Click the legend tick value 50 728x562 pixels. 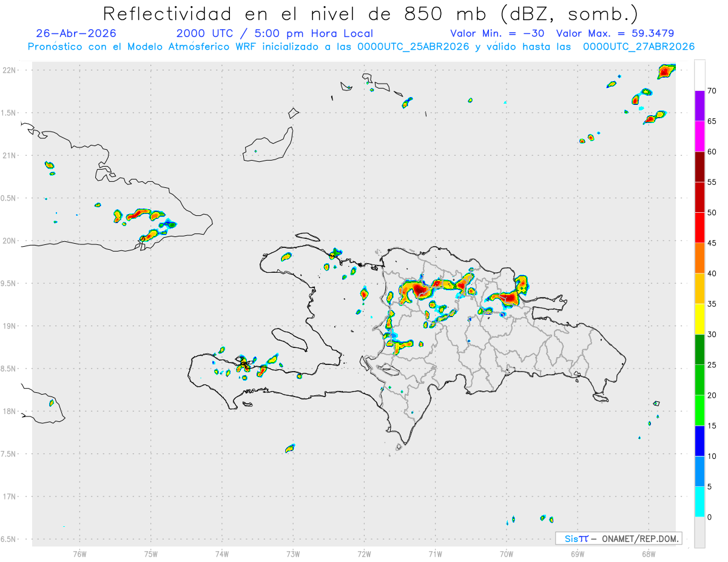click(x=712, y=213)
